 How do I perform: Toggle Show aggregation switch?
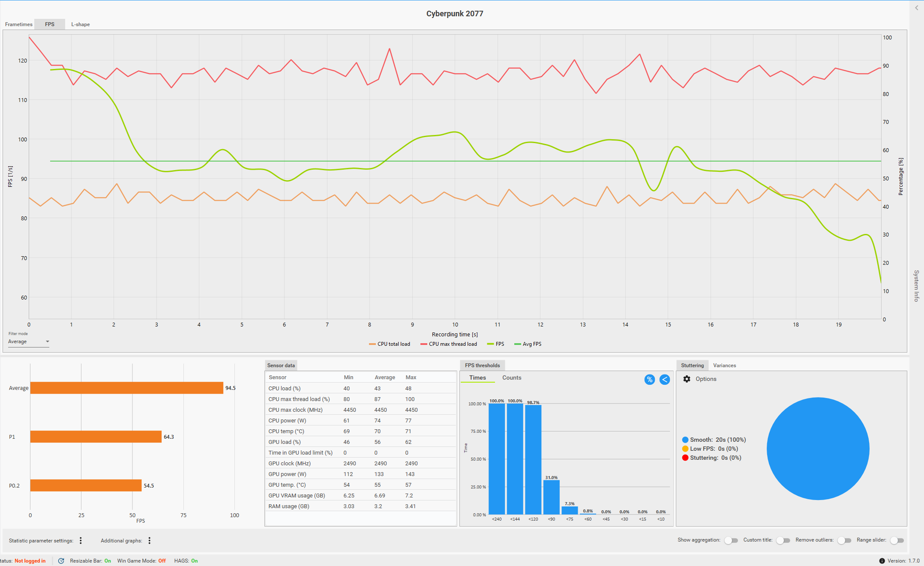click(731, 540)
